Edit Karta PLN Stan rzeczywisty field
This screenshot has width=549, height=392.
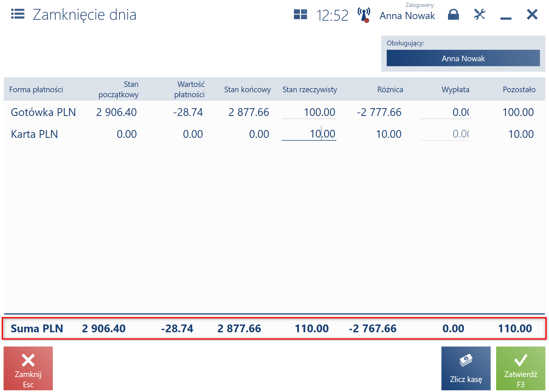309,134
